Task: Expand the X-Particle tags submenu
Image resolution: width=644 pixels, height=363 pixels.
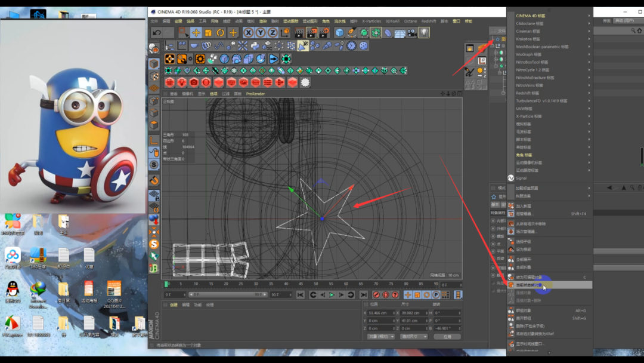Action: tap(550, 116)
